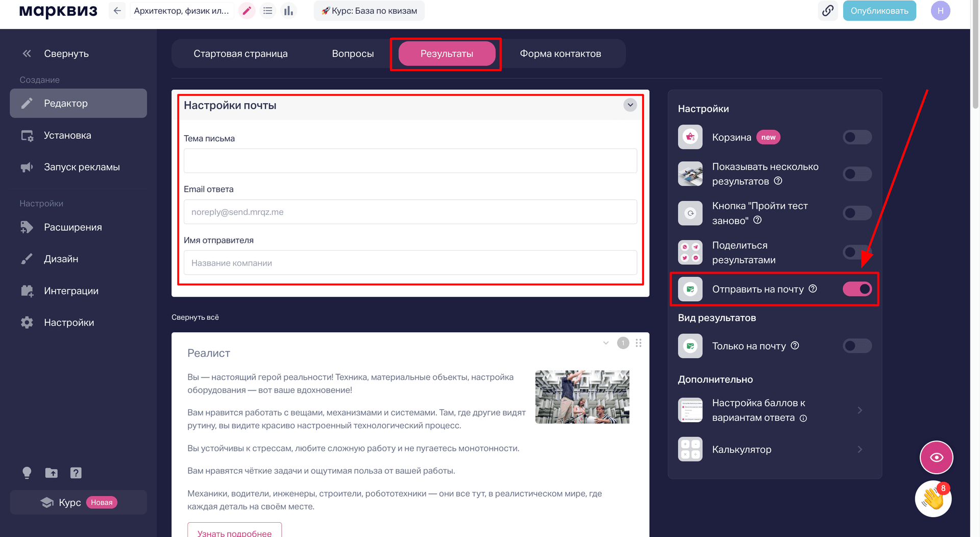This screenshot has height=537, width=980.
Task: Switch to 'Стартовая страница' tab
Action: pyautogui.click(x=240, y=54)
